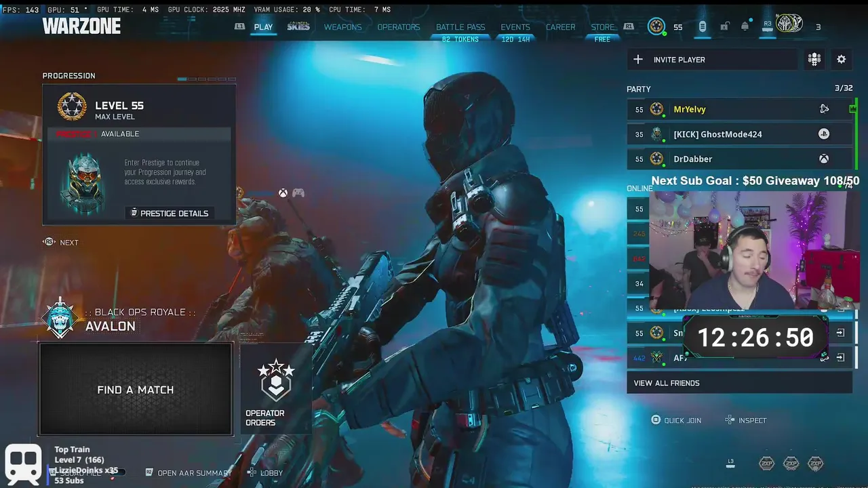Image resolution: width=868 pixels, height=488 pixels.
Task: Click the join icon on the Sn friend row
Action: [x=840, y=333]
